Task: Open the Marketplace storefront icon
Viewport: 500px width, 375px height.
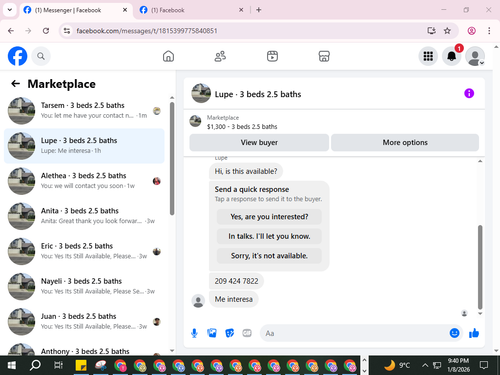Action: click(x=324, y=56)
